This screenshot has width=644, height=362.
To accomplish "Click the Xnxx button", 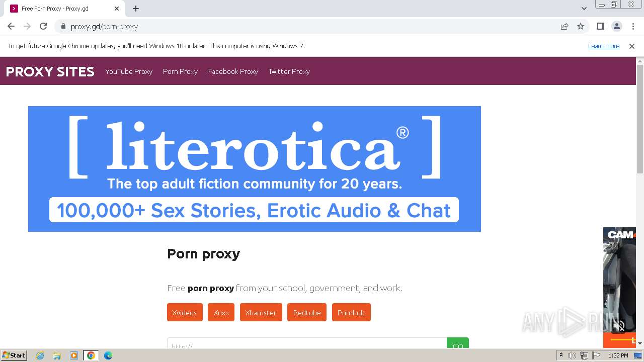I will tap(221, 312).
